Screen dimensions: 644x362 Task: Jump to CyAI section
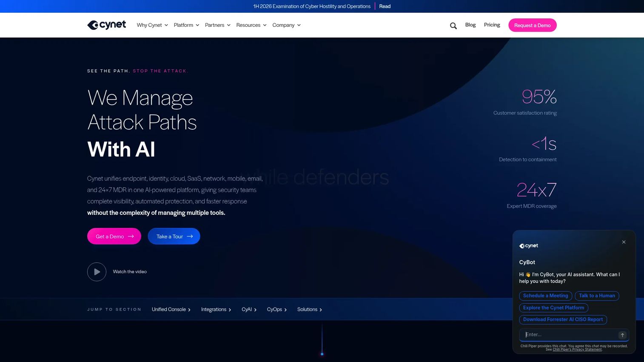click(x=249, y=309)
